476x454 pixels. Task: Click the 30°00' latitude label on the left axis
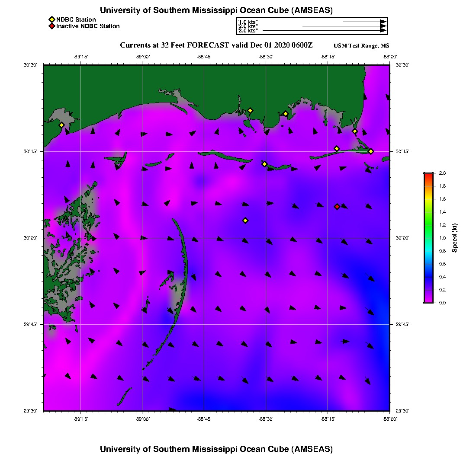(x=32, y=238)
